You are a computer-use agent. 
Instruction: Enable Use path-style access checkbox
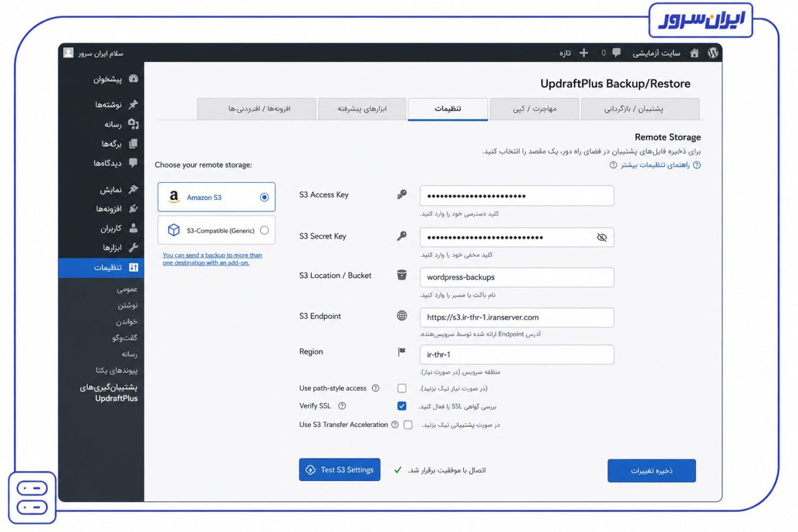click(402, 388)
